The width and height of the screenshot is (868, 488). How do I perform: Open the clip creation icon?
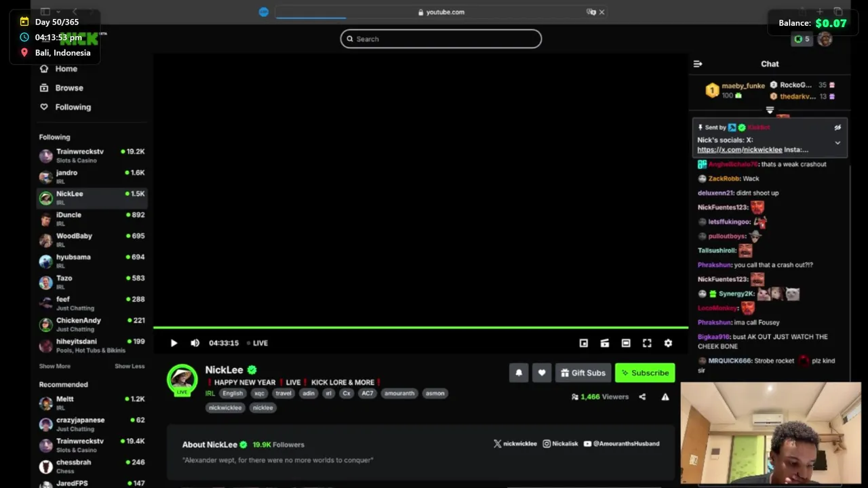[605, 343]
